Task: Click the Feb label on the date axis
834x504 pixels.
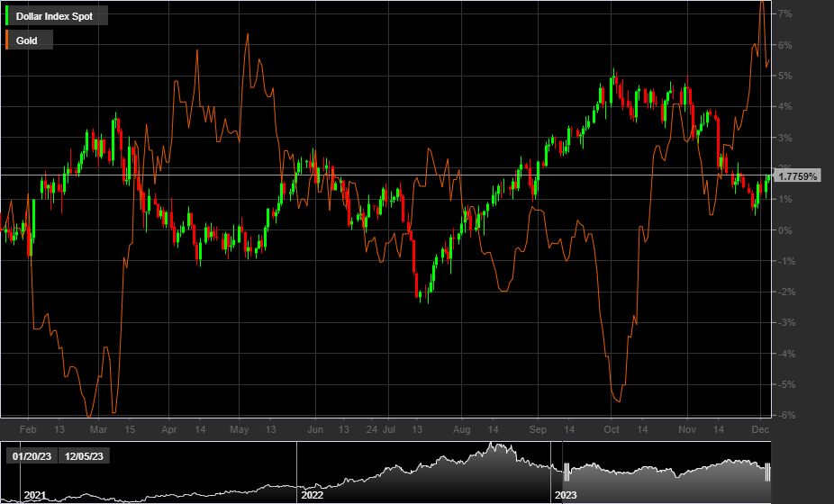Action: [28, 430]
